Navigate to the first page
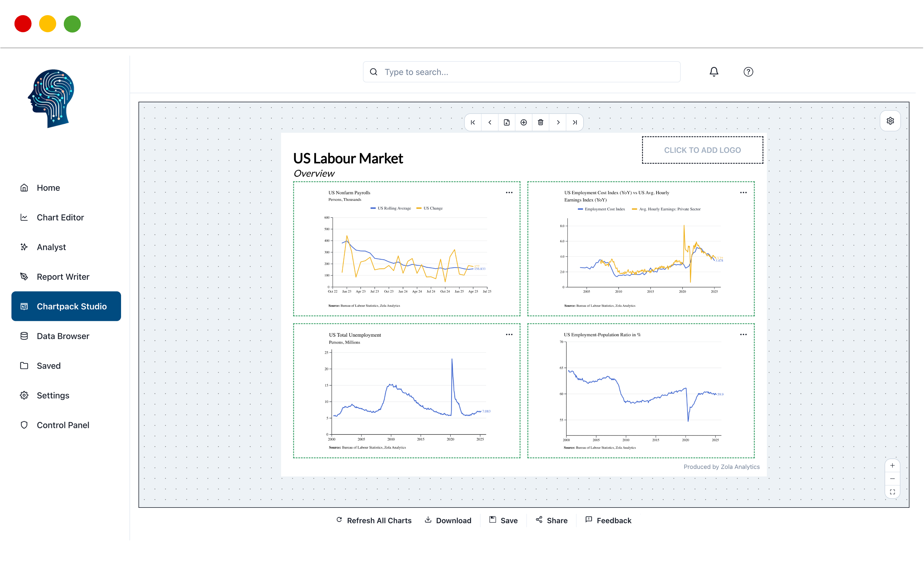This screenshot has width=924, height=570. [x=473, y=122]
